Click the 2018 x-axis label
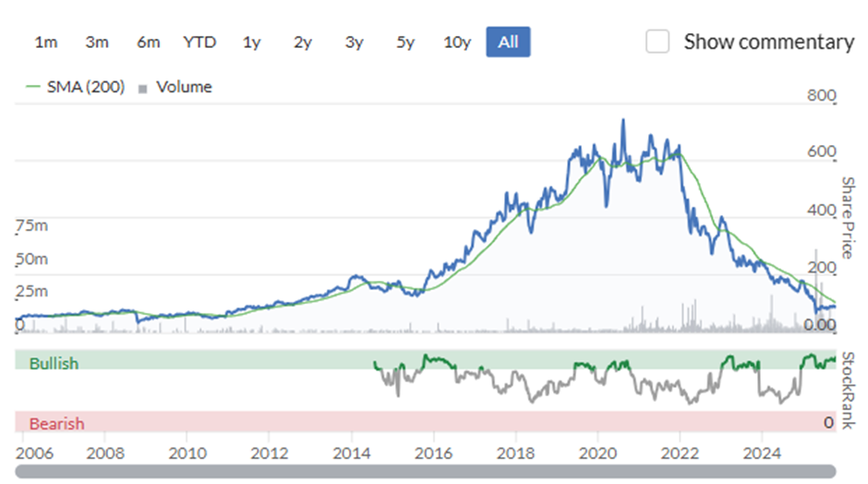Viewport: 868px width, 484px height. 515,453
